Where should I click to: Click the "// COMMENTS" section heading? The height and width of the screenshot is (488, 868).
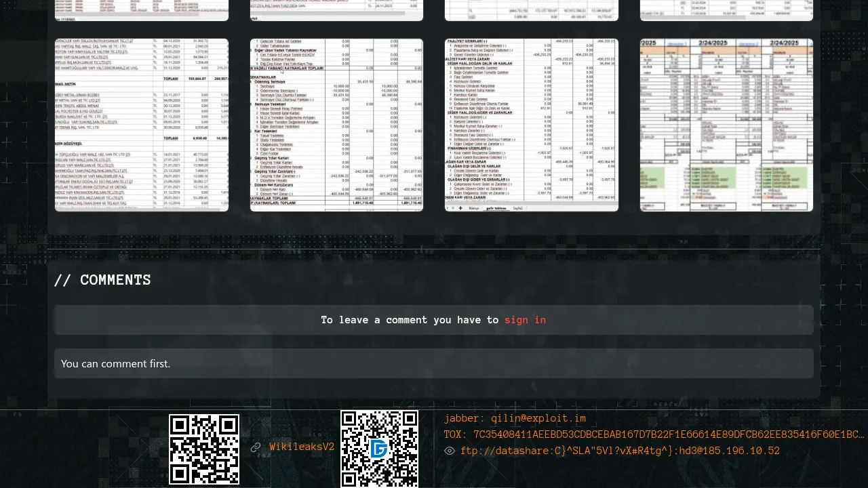pos(102,280)
